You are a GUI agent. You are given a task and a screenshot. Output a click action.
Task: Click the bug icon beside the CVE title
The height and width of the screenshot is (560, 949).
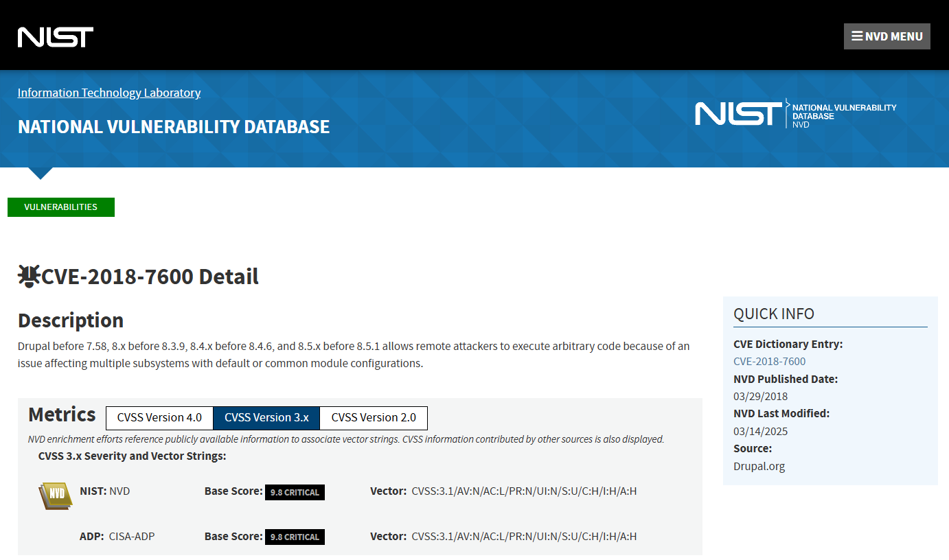click(x=29, y=276)
